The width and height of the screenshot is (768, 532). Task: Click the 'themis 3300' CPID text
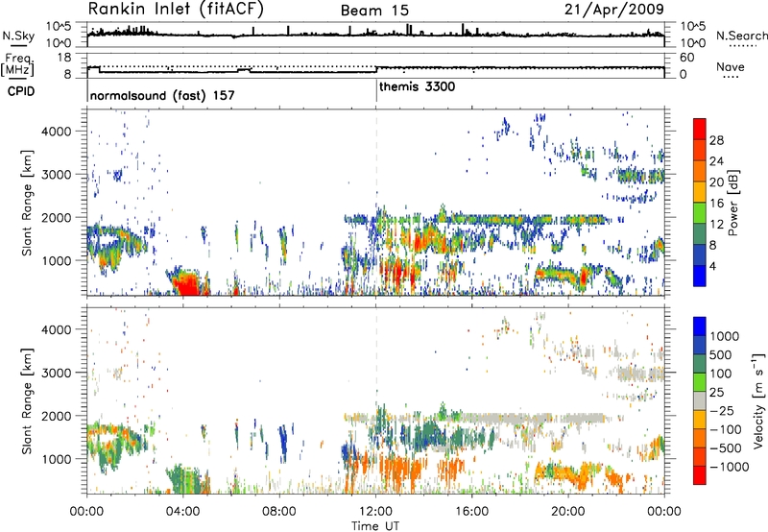click(417, 86)
